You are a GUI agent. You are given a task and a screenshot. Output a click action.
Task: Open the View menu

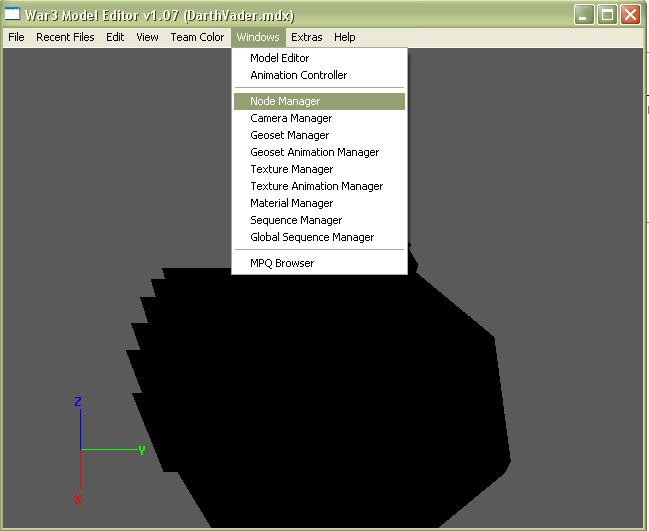pos(147,37)
